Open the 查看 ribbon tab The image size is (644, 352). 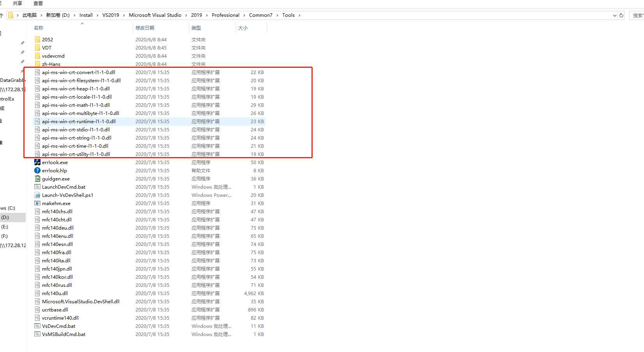[x=38, y=3]
